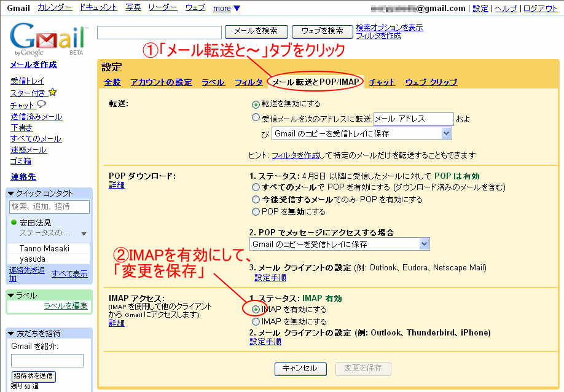Click the Gmail logo
The height and width of the screenshot is (392, 564).
[48, 39]
